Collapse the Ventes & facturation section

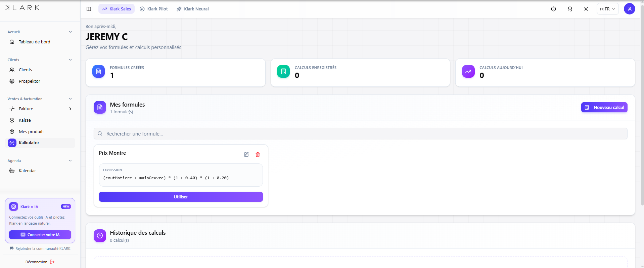pyautogui.click(x=70, y=99)
